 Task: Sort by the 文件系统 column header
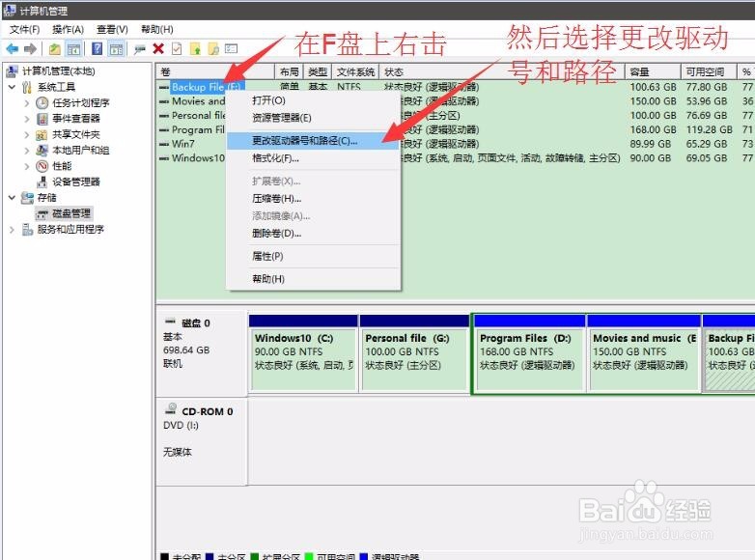(x=355, y=71)
